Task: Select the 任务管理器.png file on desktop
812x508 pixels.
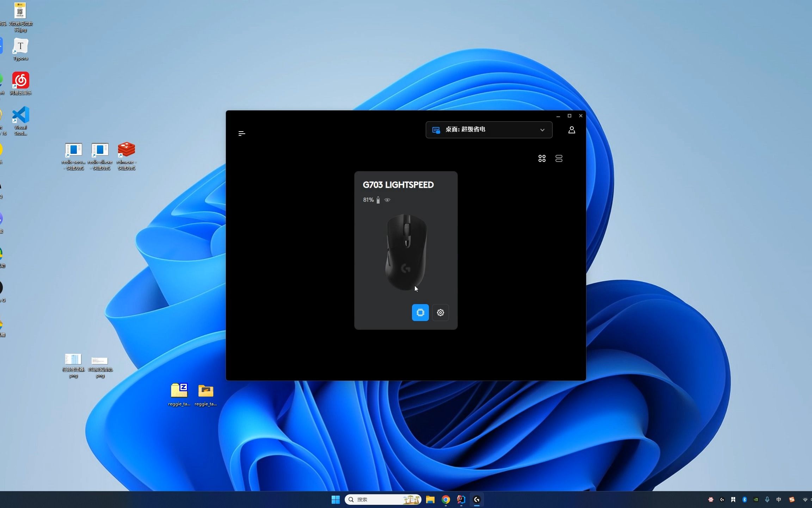Action: click(x=73, y=365)
